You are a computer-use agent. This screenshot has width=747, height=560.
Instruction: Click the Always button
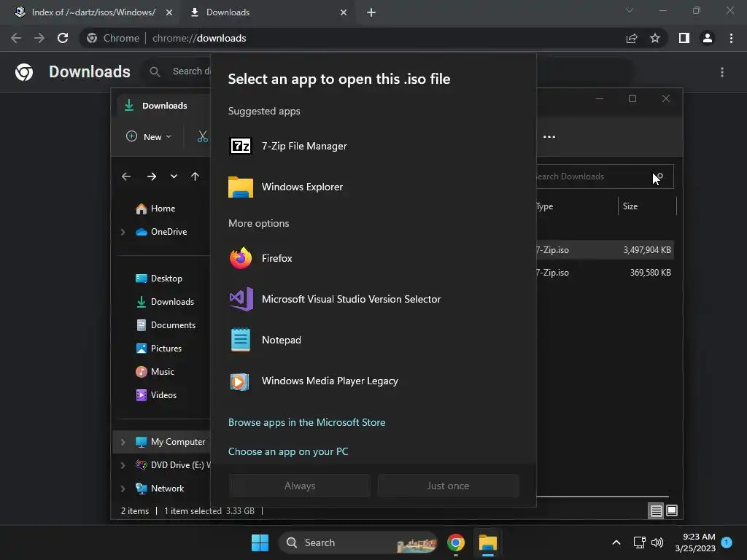click(x=300, y=486)
